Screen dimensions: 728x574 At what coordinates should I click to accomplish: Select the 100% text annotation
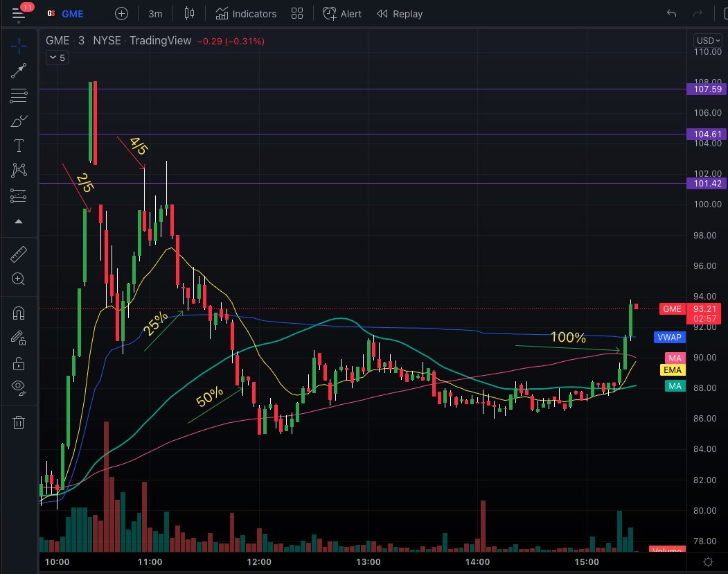click(568, 337)
